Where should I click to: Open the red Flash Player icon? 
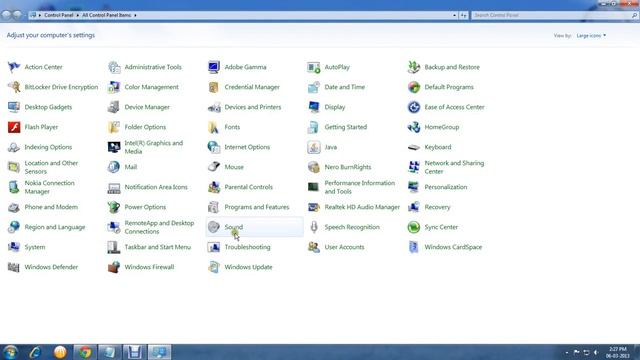[x=14, y=127]
